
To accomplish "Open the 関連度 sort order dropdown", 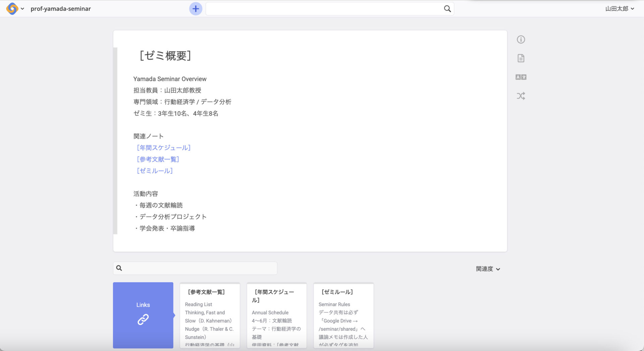I will click(x=487, y=269).
